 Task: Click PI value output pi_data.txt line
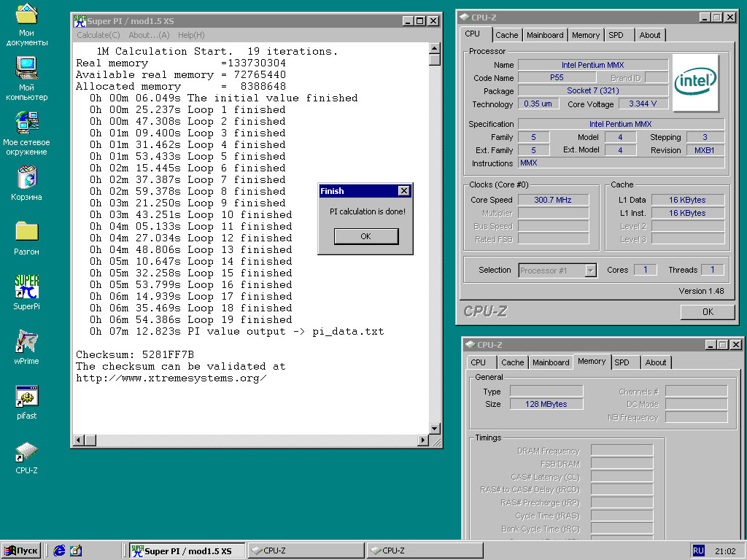237,332
